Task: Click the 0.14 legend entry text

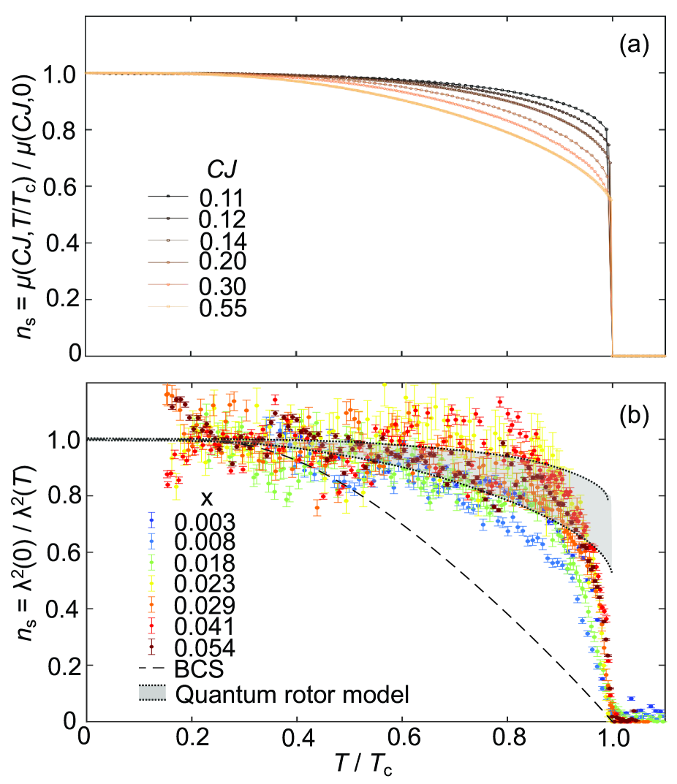Action: 222,242
